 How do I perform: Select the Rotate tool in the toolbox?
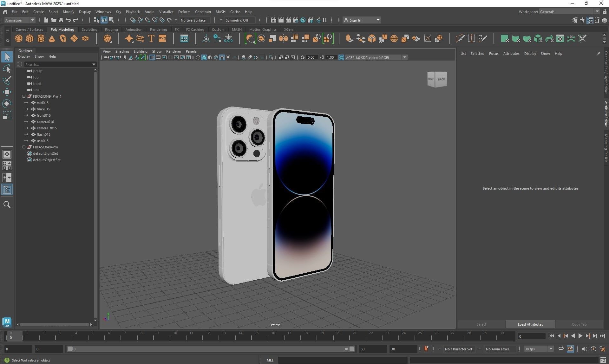click(7, 104)
